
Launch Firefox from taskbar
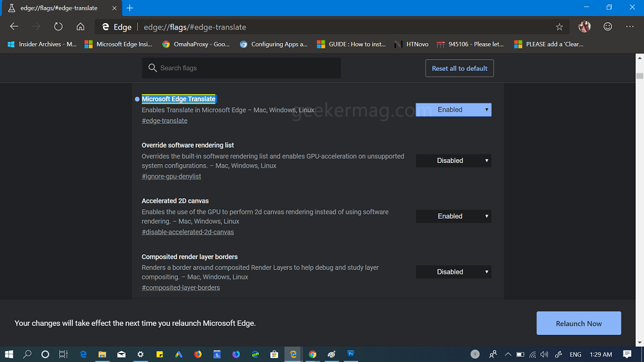pyautogui.click(x=198, y=354)
